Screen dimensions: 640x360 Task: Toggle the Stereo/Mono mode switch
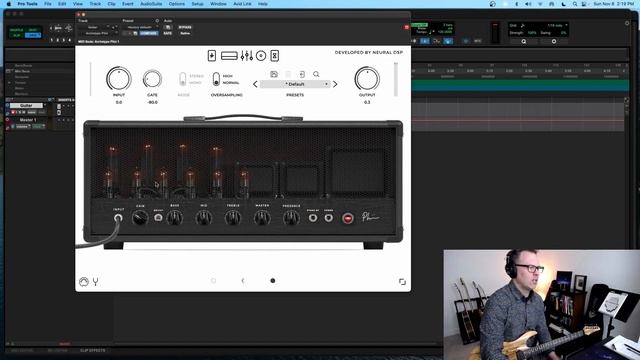[182, 79]
